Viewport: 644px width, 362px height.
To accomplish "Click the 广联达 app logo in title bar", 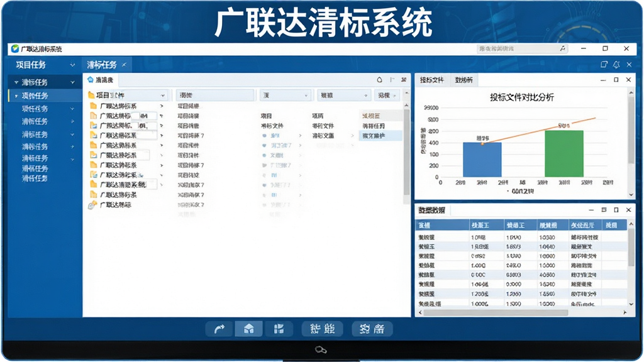I will point(15,49).
